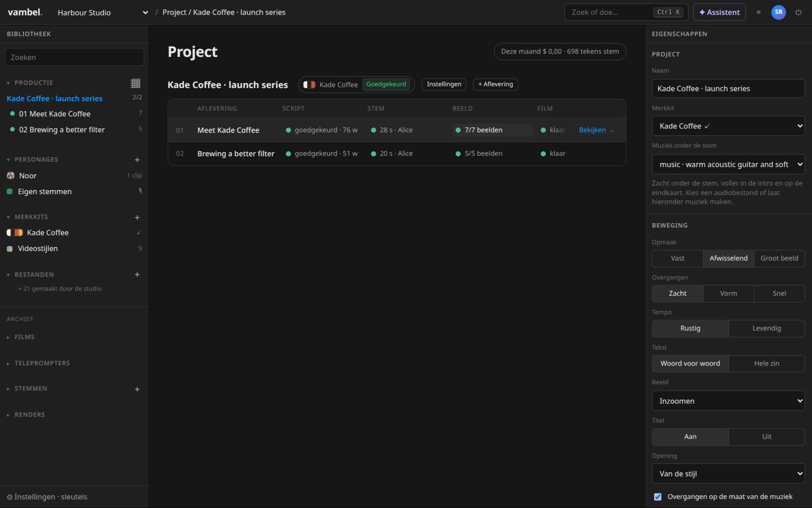Click the Kade Coffee brand kit swatch in sidebar
This screenshot has width=812, height=508.
point(14,232)
